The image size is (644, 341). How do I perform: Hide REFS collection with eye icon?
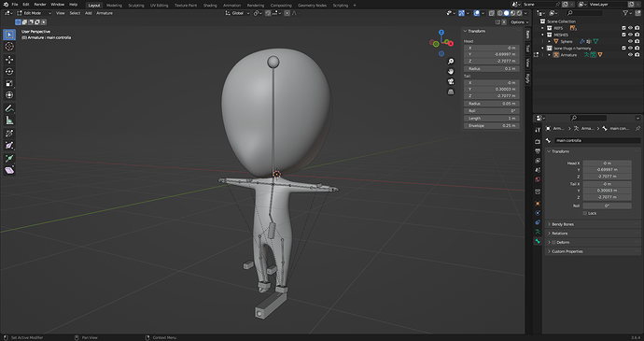click(x=630, y=28)
